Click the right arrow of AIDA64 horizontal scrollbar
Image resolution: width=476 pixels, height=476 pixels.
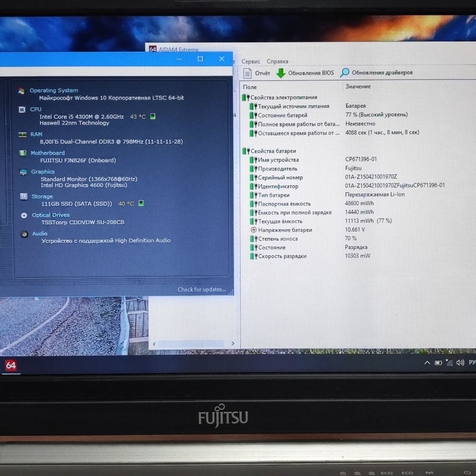(233, 343)
